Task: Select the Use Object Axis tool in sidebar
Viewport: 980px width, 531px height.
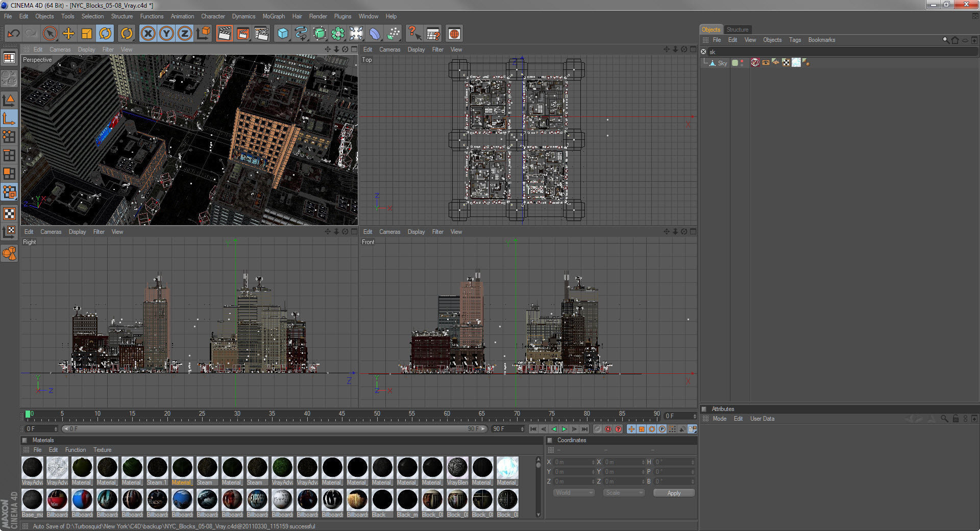Action: (x=9, y=118)
